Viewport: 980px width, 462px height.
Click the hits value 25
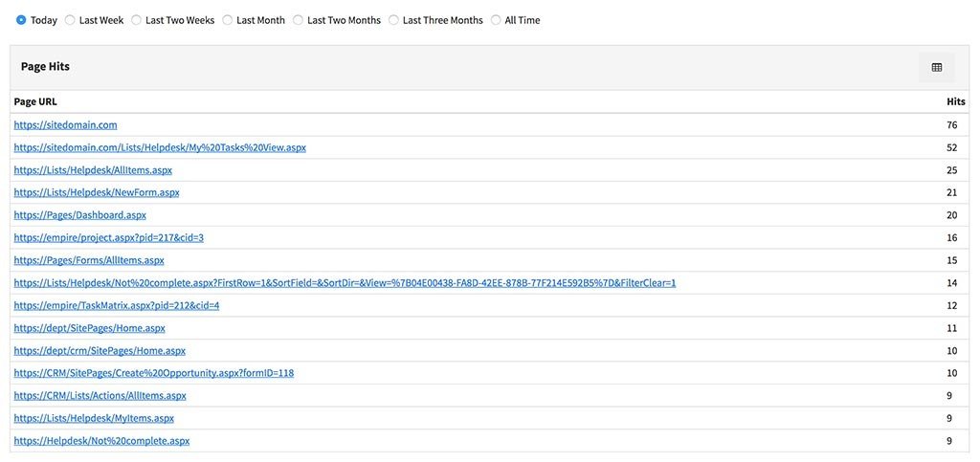[x=952, y=170]
